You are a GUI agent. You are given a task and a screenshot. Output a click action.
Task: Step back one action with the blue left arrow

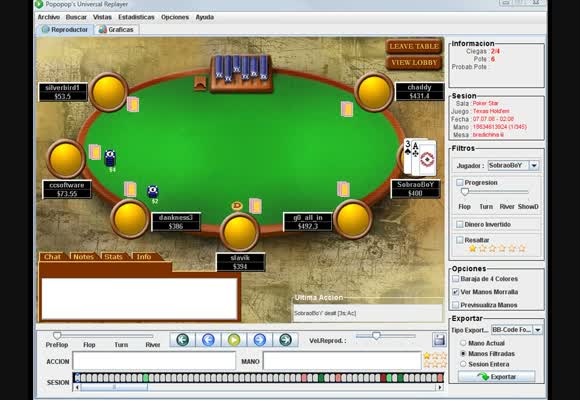[x=209, y=339]
